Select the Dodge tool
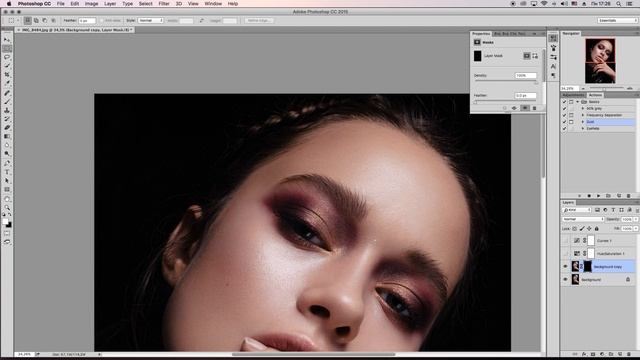The width and height of the screenshot is (640, 360). 7,154
